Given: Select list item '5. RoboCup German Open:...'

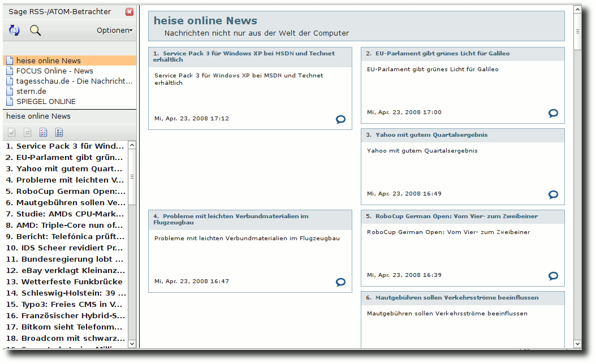Looking at the screenshot, I should click(66, 191).
